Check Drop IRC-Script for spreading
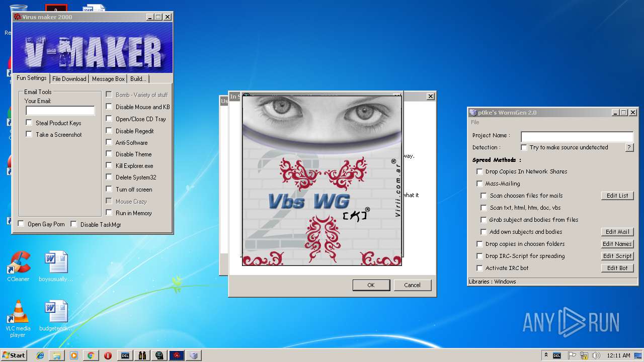The height and width of the screenshot is (362, 644). click(x=479, y=256)
